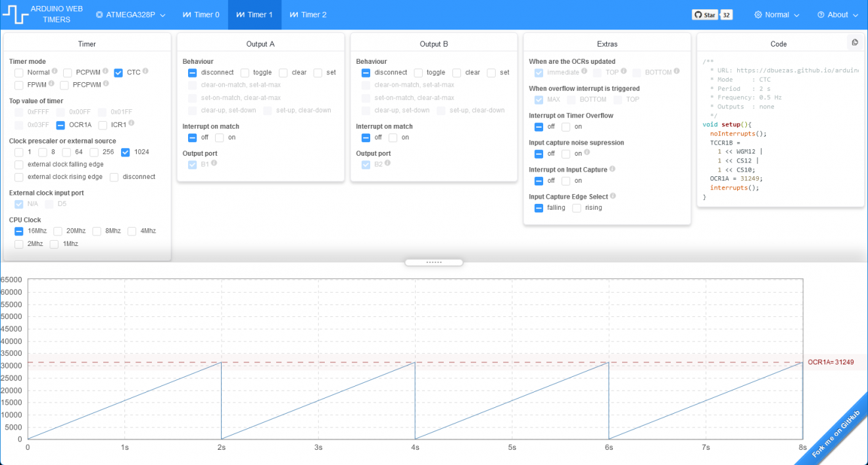Check toggle behaviour for Output A
Viewport: 868px width, 465px height.
245,73
